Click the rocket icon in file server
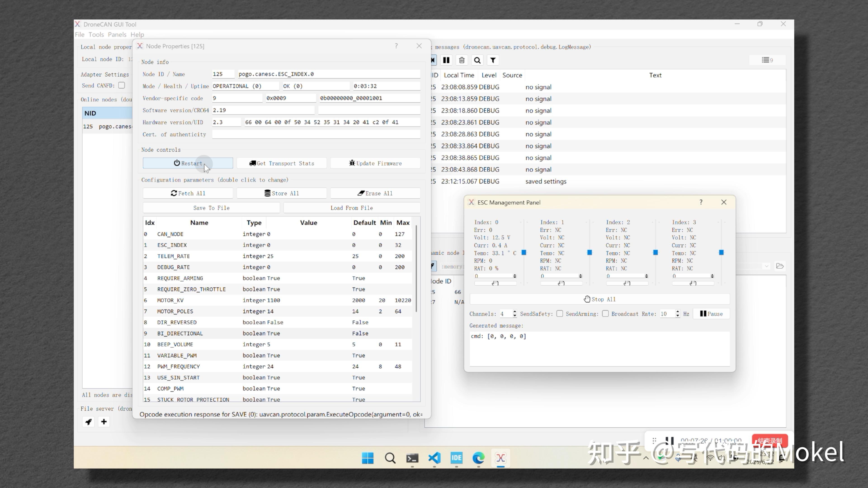The image size is (868, 488). pyautogui.click(x=89, y=422)
